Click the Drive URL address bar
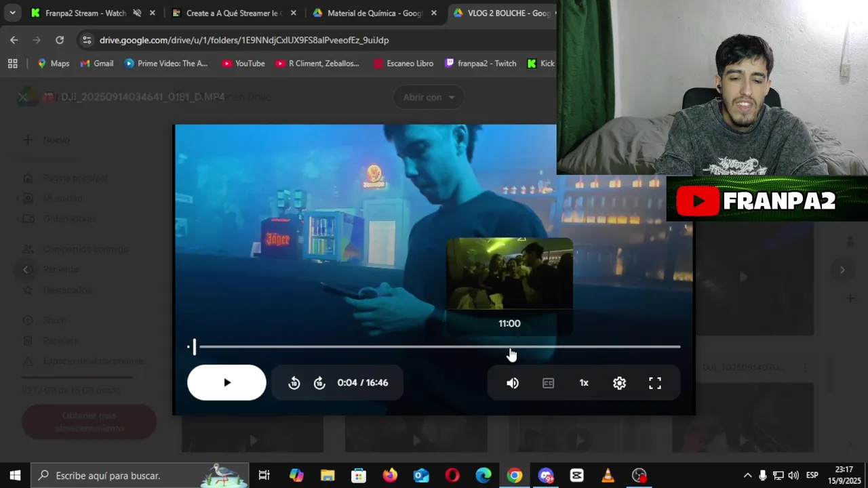868x488 pixels. 244,40
